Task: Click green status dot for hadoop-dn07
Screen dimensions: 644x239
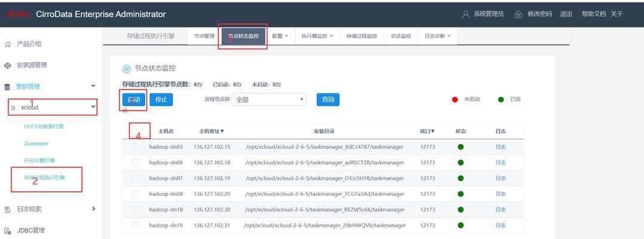Action: tap(461, 178)
